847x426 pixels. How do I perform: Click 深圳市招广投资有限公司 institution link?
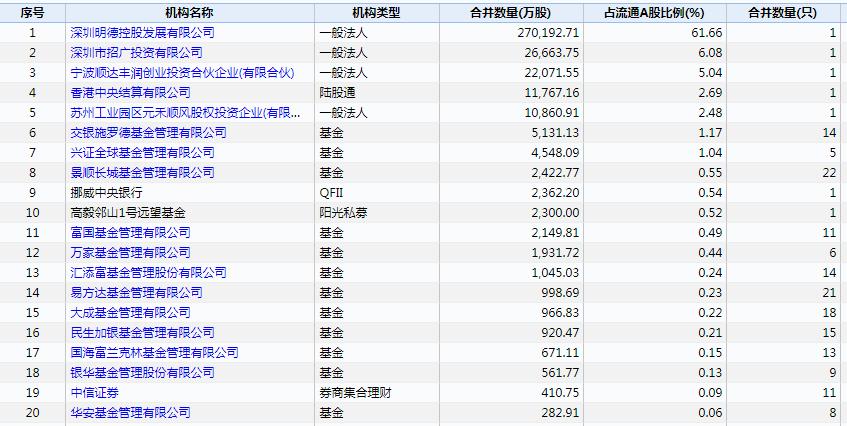coord(136,53)
